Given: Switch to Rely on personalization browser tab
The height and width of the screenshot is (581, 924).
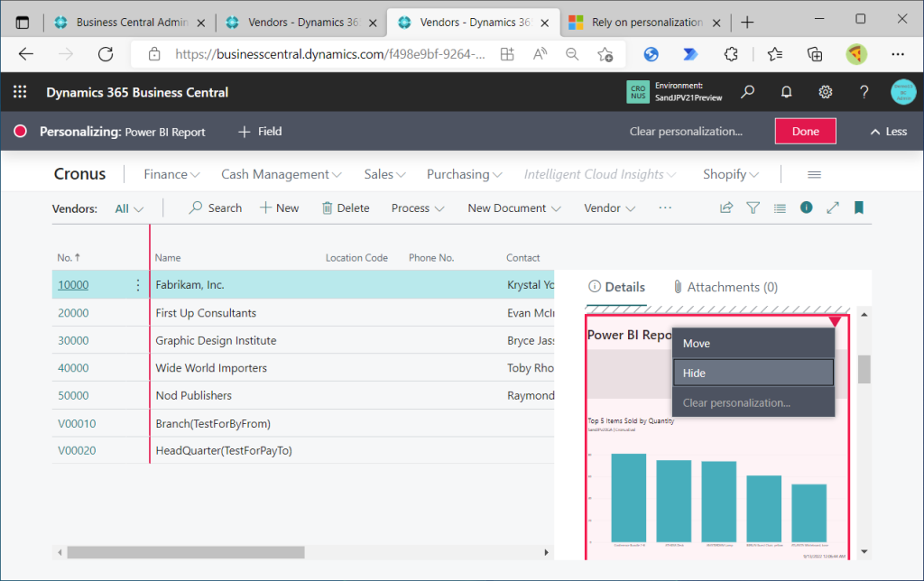Looking at the screenshot, I should [x=644, y=23].
